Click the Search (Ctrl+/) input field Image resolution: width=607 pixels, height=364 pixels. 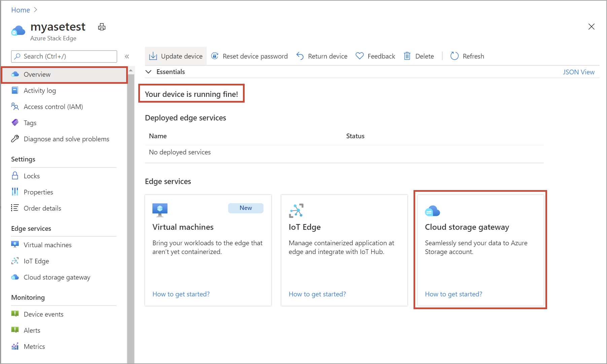click(x=64, y=56)
